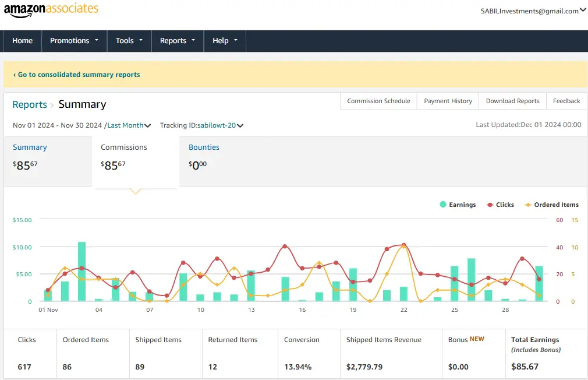Expand the Last Month date range dropdown

click(x=129, y=125)
